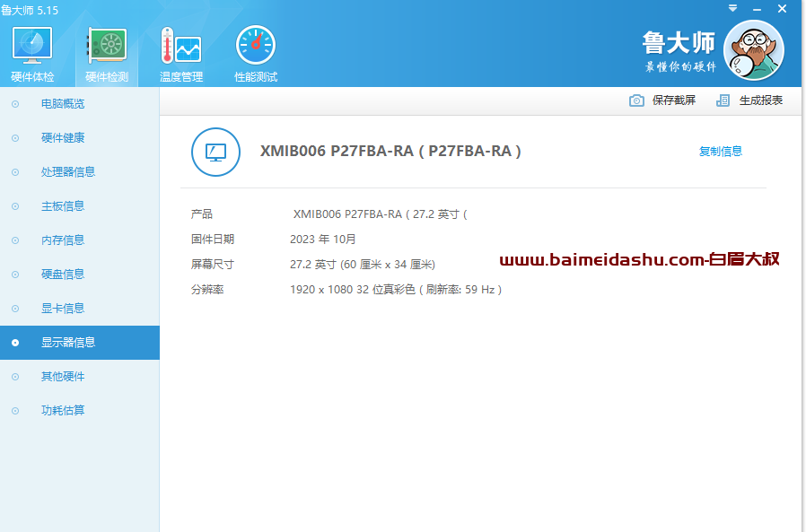The width and height of the screenshot is (806, 532).
Task: Go to 电脑概览 in the sidebar
Action: click(80, 104)
